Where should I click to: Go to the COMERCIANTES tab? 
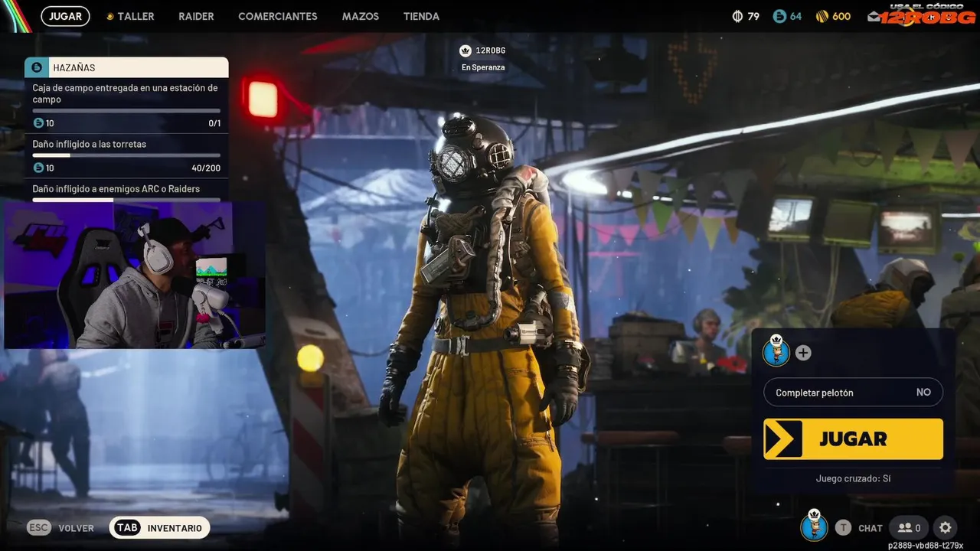[x=278, y=16]
